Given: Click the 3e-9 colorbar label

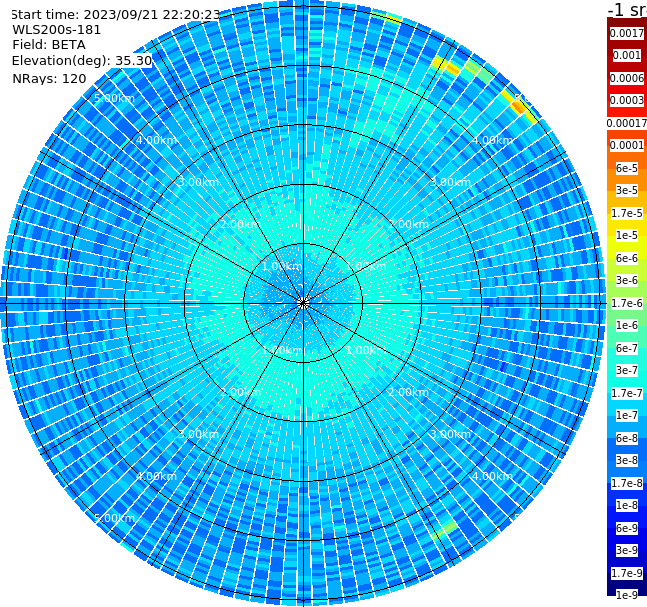Looking at the screenshot, I should coord(627,550).
